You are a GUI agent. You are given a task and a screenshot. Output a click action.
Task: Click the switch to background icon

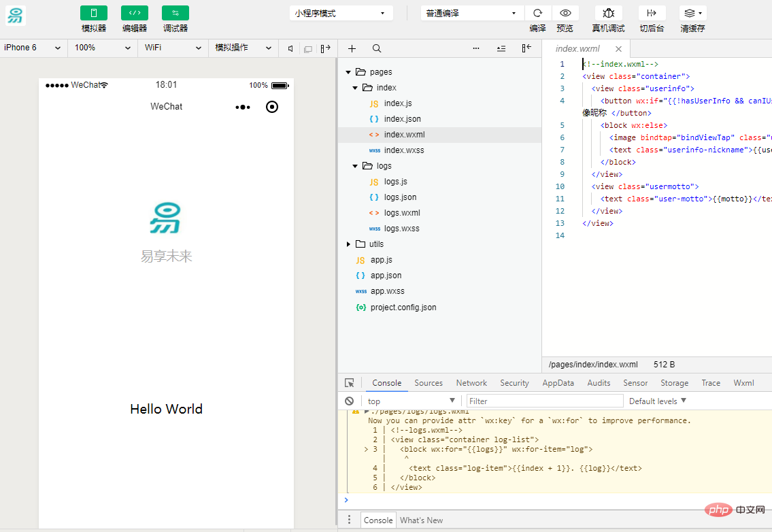tap(652, 14)
